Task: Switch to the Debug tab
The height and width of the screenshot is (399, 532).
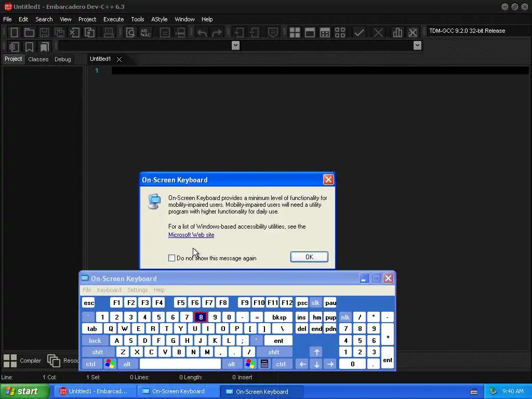Action: coord(63,59)
